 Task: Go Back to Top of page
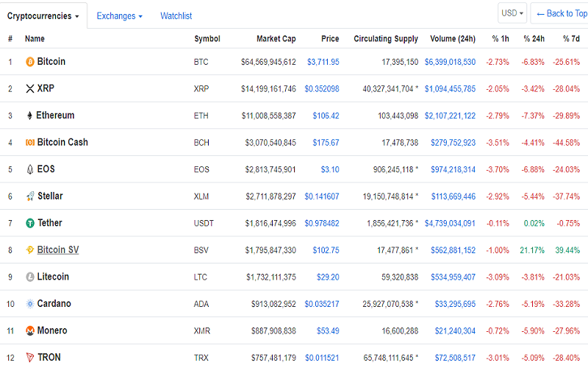click(562, 13)
